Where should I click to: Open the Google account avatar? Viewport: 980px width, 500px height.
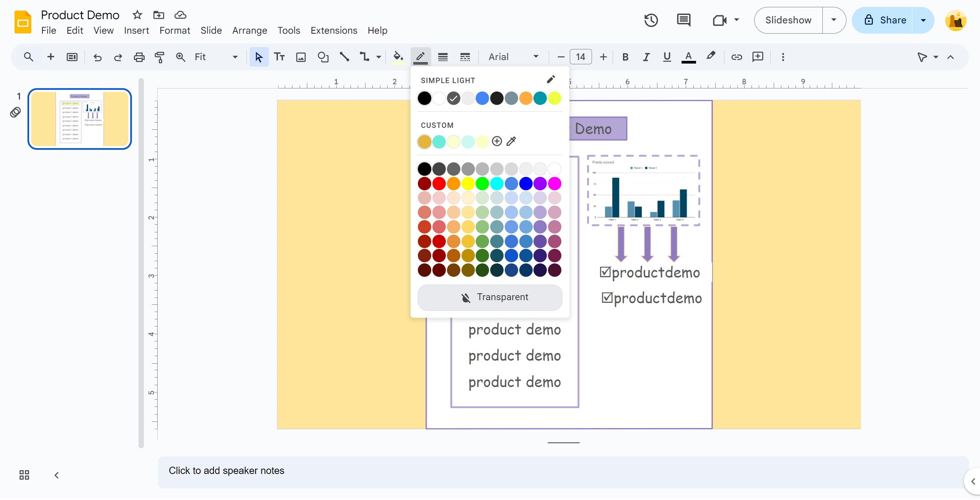956,20
